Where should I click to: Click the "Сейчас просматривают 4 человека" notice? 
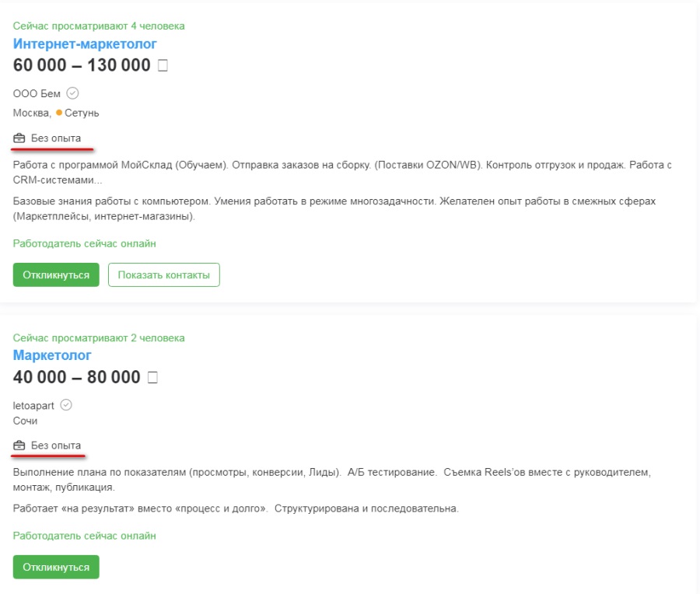pyautogui.click(x=99, y=26)
